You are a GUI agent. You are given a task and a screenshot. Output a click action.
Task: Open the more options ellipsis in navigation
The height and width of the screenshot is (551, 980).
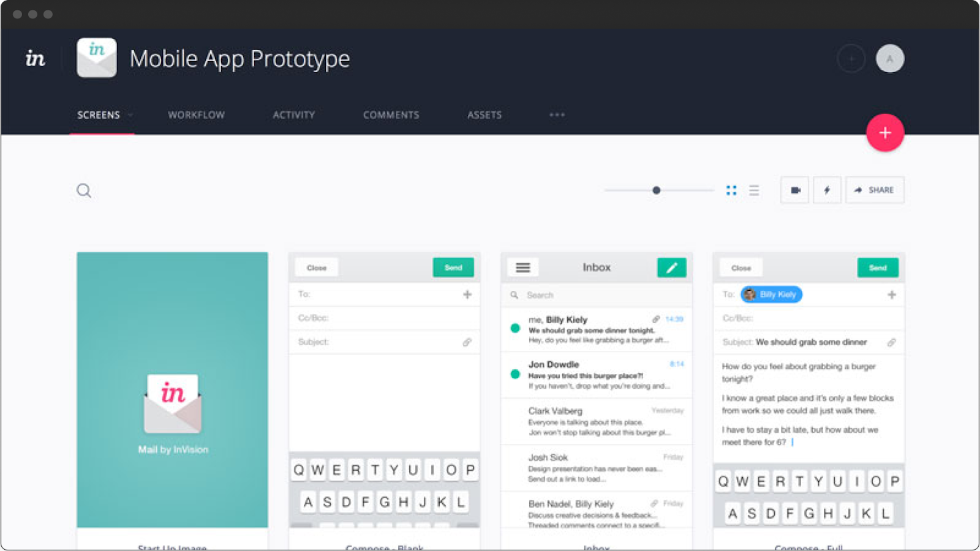(557, 115)
